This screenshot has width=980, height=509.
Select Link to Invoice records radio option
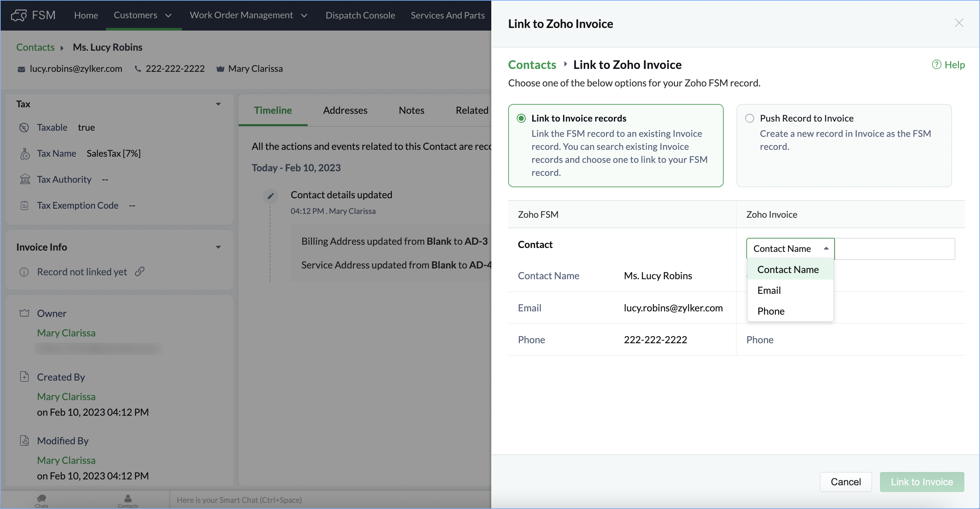pos(521,118)
